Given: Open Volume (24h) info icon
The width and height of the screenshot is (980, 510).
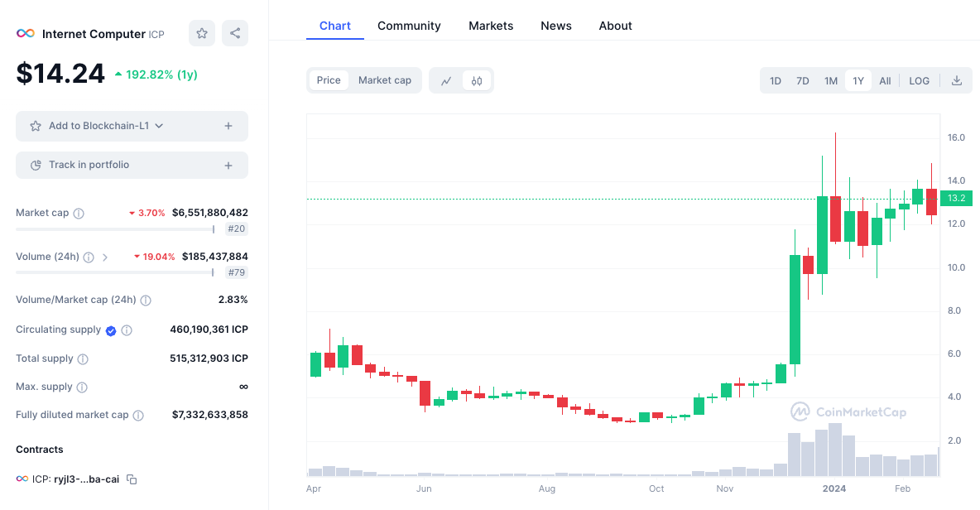Looking at the screenshot, I should pyautogui.click(x=89, y=257).
